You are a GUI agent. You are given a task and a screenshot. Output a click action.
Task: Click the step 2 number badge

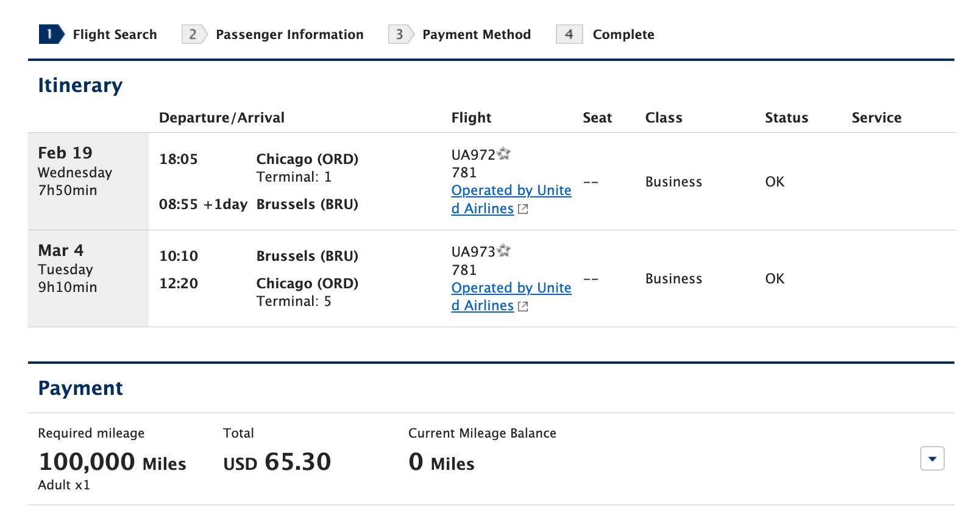[x=192, y=35]
